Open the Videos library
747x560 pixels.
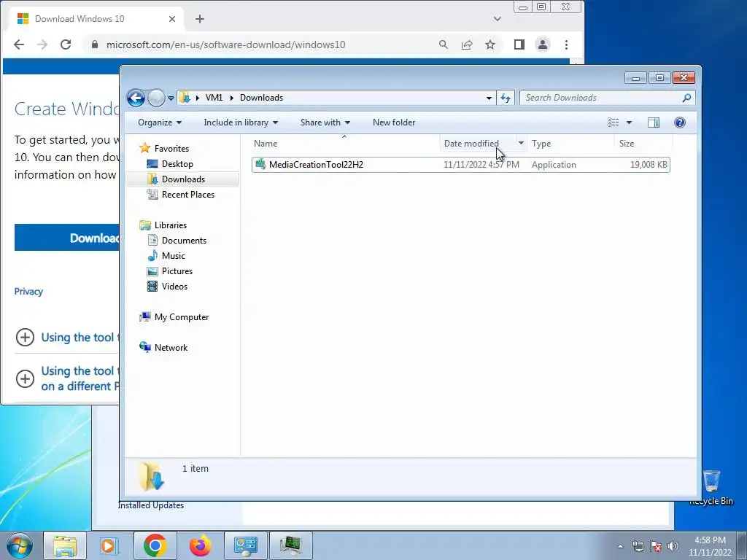coord(174,286)
